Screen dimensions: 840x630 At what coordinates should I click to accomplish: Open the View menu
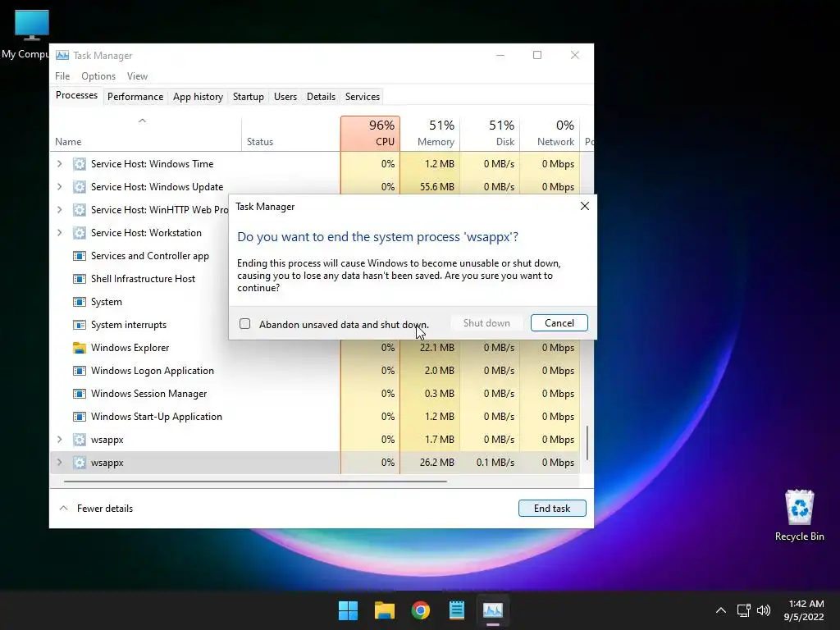[137, 76]
